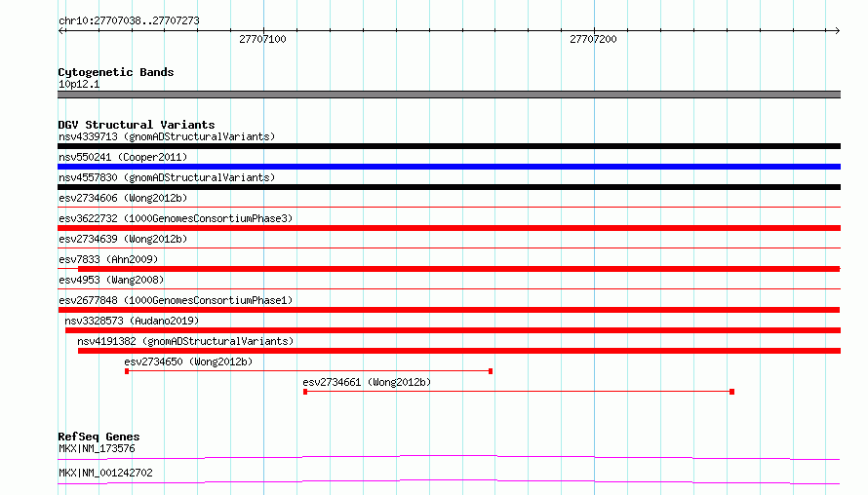The width and height of the screenshot is (868, 495).
Task: Click the magenta MKX|NM_001242702 transcript line
Action: coord(449,481)
